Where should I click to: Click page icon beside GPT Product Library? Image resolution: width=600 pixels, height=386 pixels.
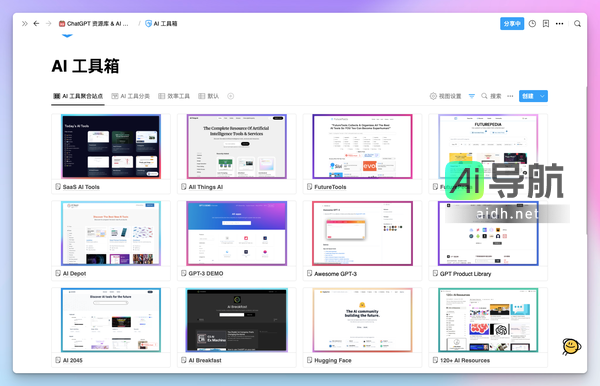pyautogui.click(x=435, y=273)
